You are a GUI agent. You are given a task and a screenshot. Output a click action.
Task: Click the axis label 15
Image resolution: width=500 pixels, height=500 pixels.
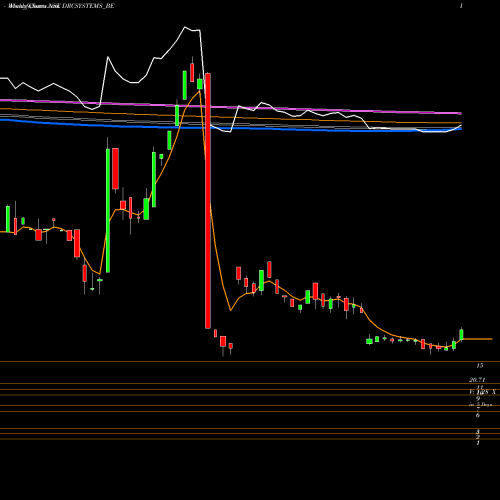click(479, 366)
